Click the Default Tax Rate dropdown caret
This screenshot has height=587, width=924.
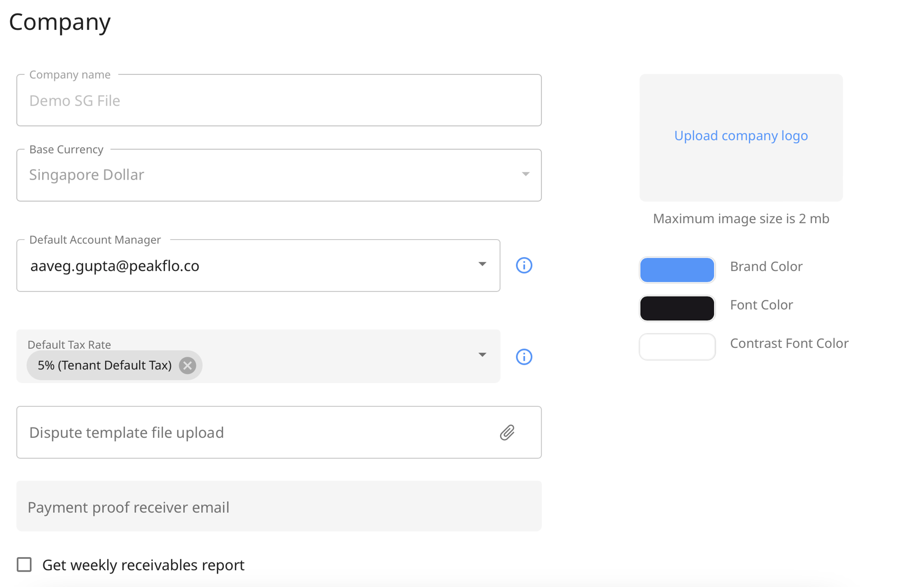pyautogui.click(x=483, y=355)
